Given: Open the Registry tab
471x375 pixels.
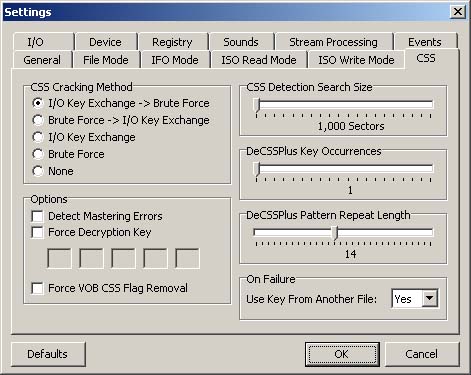Looking at the screenshot, I should [173, 42].
